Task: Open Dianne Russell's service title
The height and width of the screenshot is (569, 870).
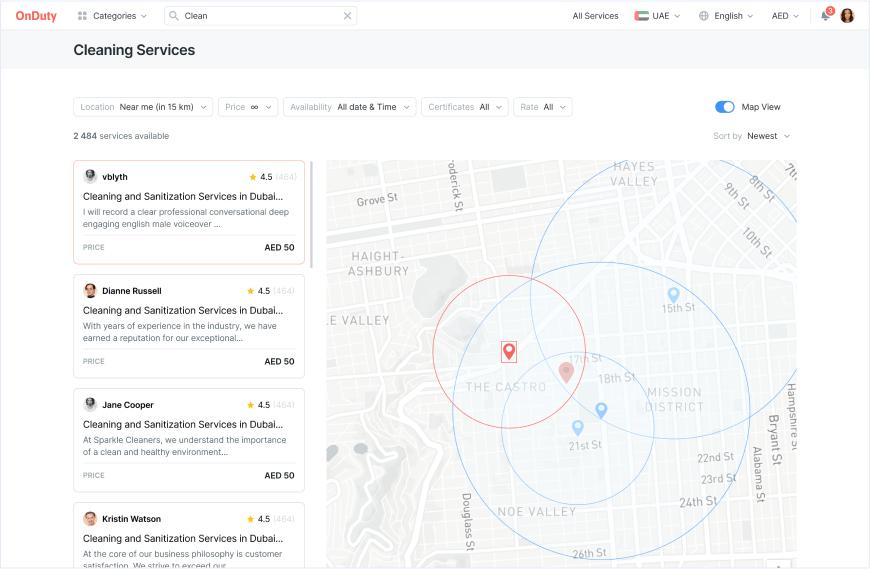Action: [183, 311]
